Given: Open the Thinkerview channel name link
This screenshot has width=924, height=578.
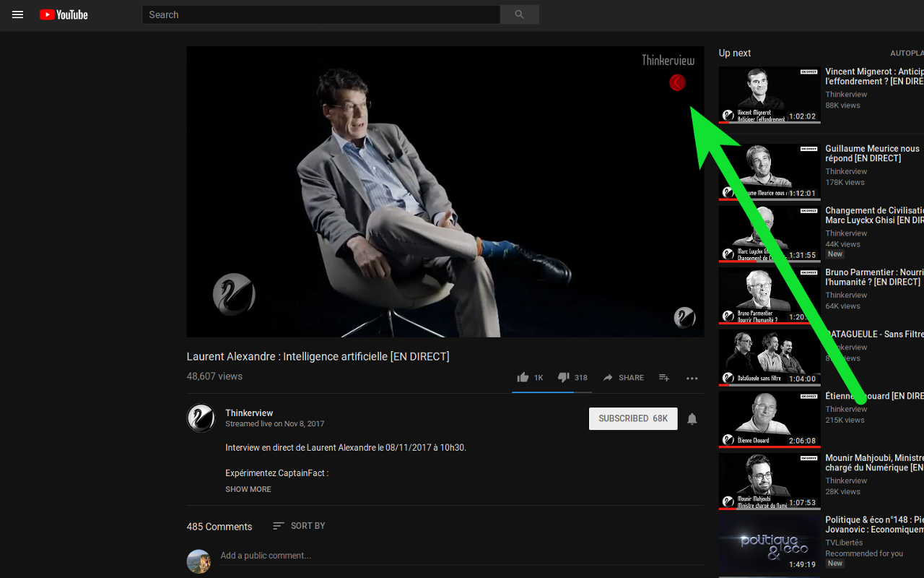Looking at the screenshot, I should [x=249, y=413].
